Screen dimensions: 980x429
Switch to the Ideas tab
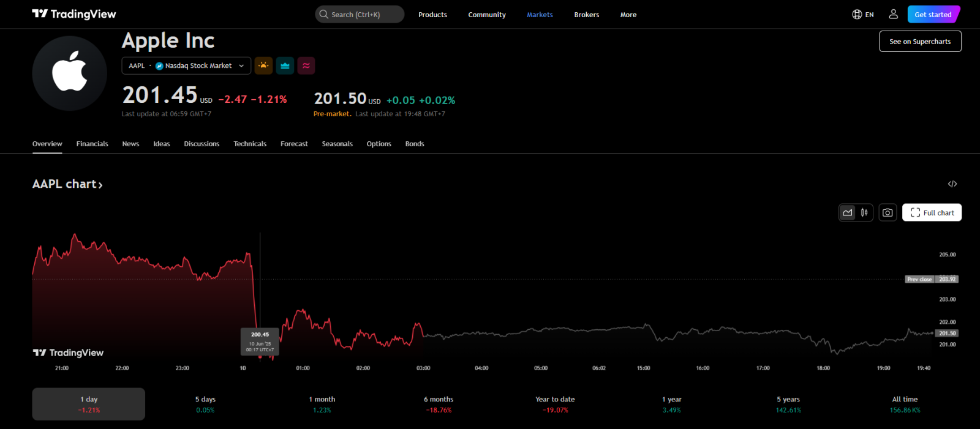[x=162, y=144]
